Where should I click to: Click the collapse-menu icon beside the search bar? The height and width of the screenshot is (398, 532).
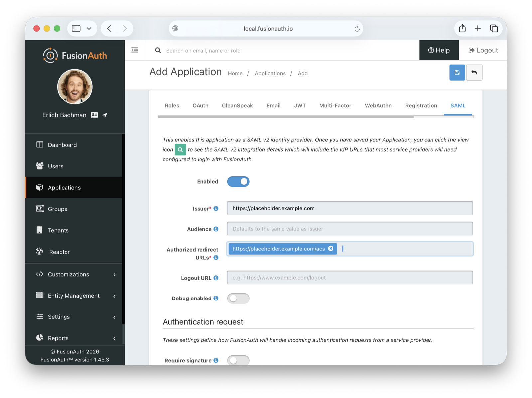click(x=135, y=49)
